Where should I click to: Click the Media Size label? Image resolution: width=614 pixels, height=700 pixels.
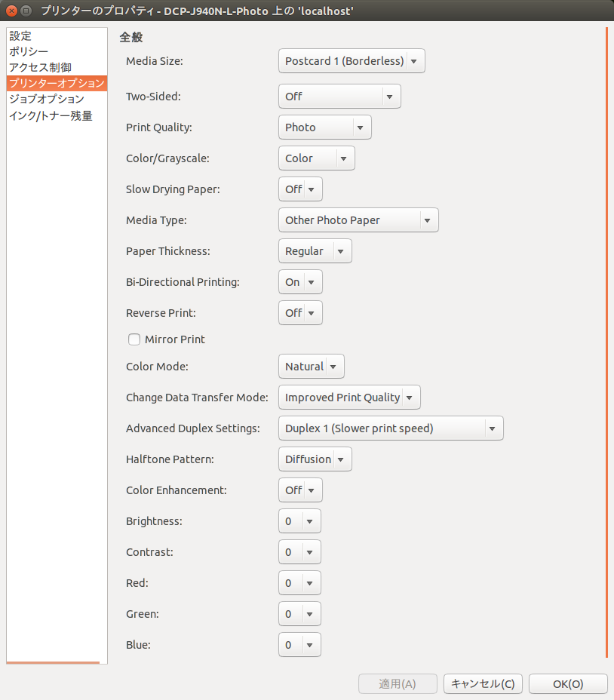click(x=155, y=61)
